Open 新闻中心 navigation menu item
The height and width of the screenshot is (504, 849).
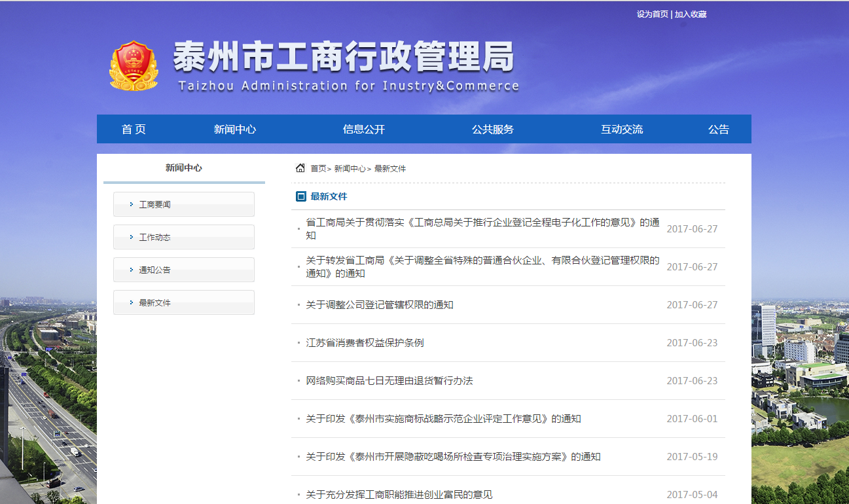pyautogui.click(x=234, y=129)
